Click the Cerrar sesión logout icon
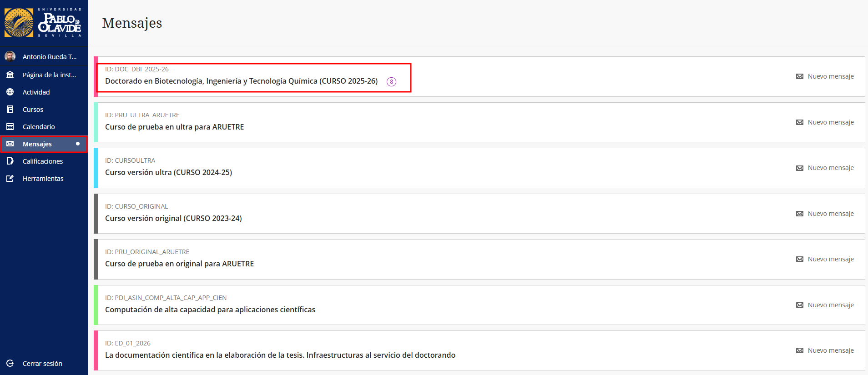868x375 pixels. click(10, 364)
